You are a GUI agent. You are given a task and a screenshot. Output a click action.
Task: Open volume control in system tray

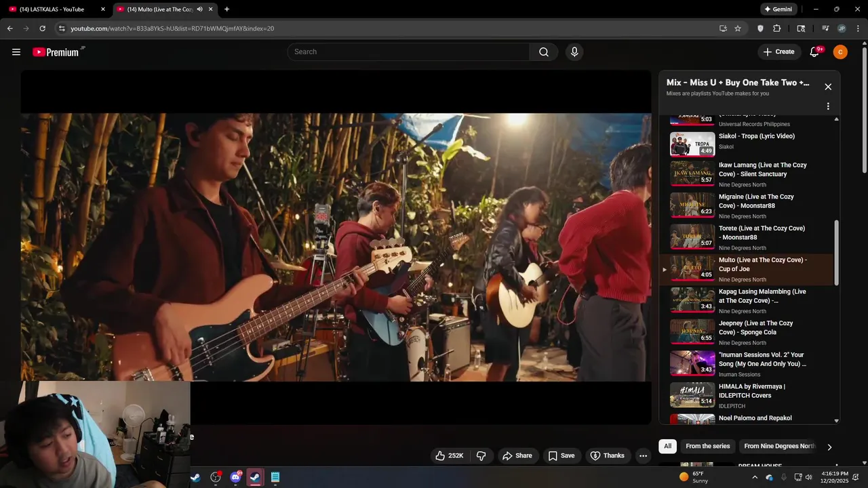click(x=808, y=477)
